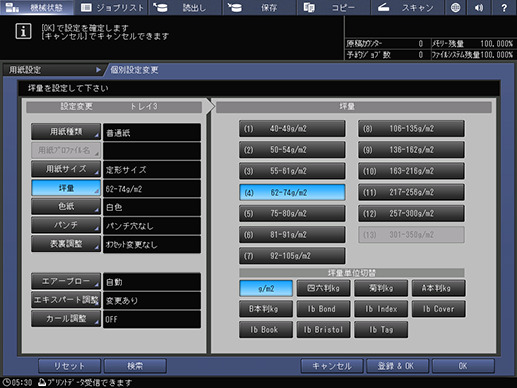The height and width of the screenshot is (388, 517).
Task: Click the 検索 button
Action: point(135,366)
